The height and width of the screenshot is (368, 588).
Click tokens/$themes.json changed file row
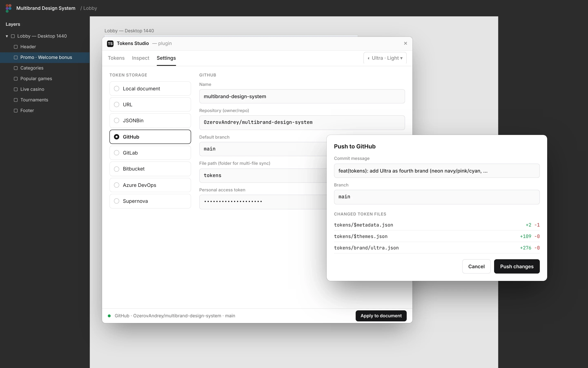pyautogui.click(x=437, y=236)
